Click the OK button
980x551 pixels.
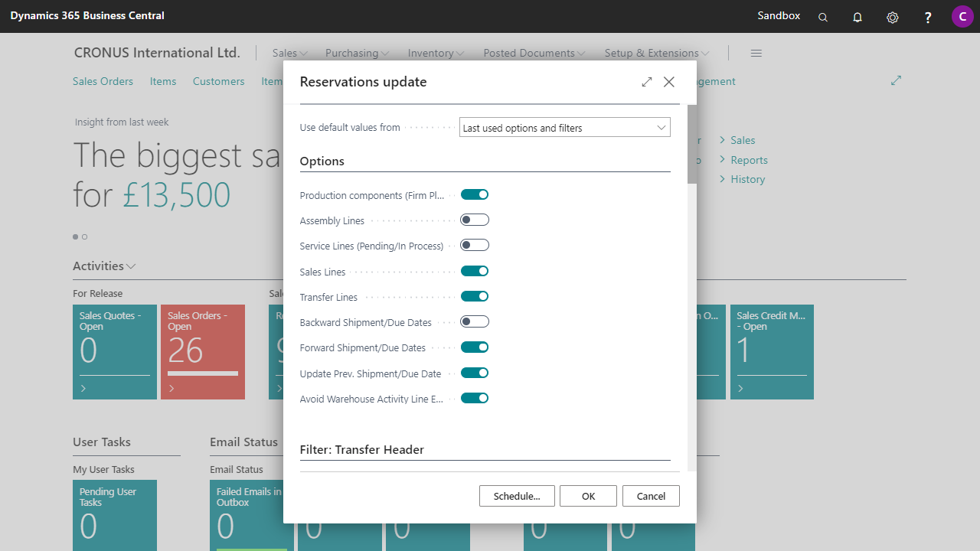coord(588,496)
